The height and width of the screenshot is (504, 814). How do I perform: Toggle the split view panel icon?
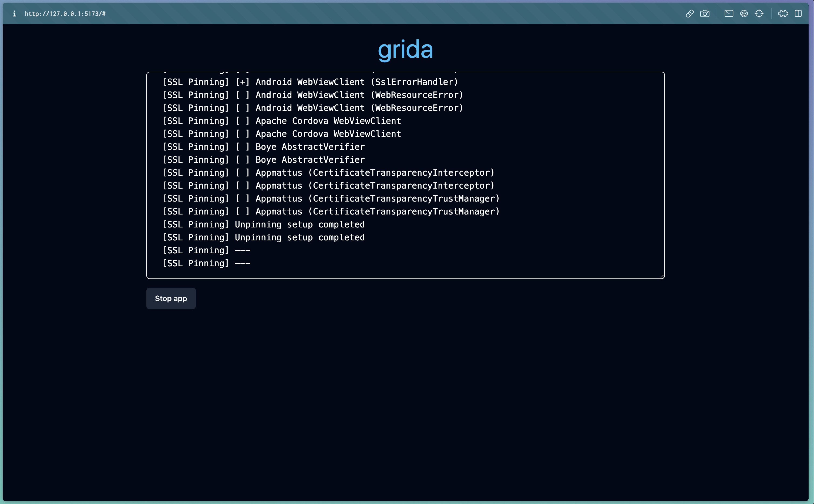tap(798, 14)
